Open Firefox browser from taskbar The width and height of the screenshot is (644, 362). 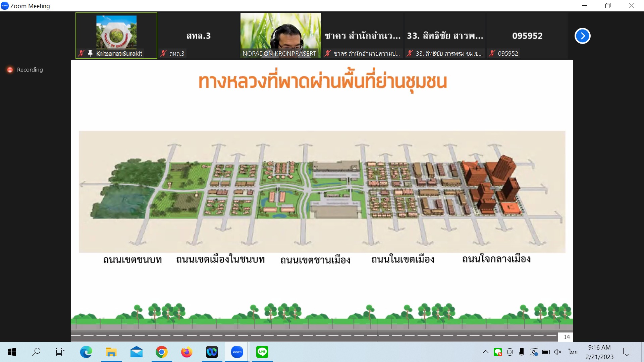tap(186, 352)
